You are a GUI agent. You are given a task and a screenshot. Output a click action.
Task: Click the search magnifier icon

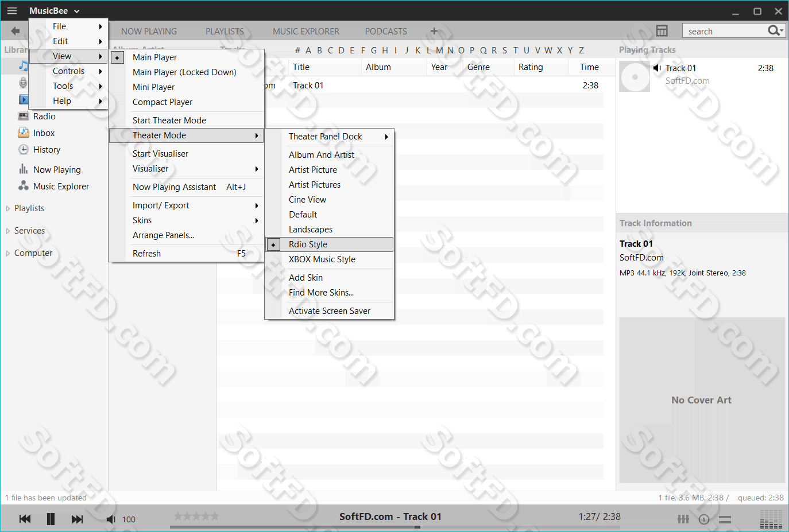pos(775,30)
